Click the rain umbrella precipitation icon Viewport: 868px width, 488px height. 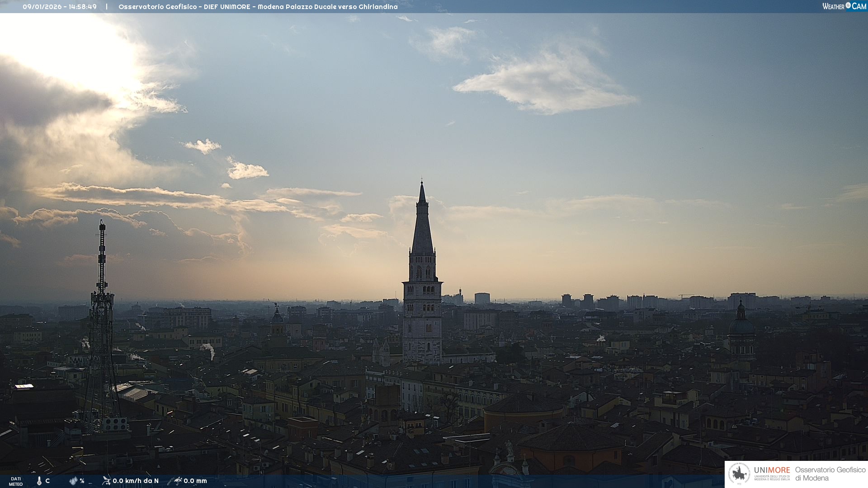[177, 481]
